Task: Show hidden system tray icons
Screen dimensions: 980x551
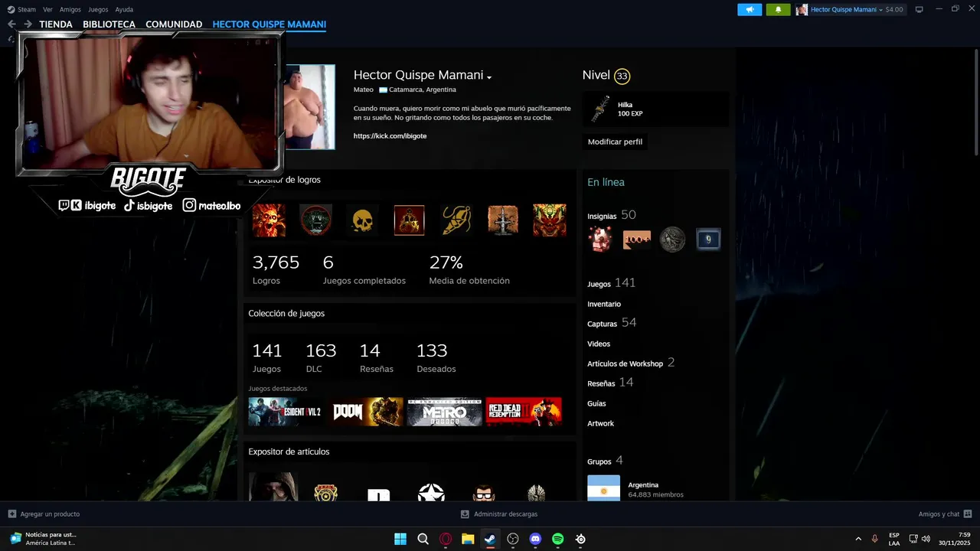Action: pyautogui.click(x=858, y=539)
